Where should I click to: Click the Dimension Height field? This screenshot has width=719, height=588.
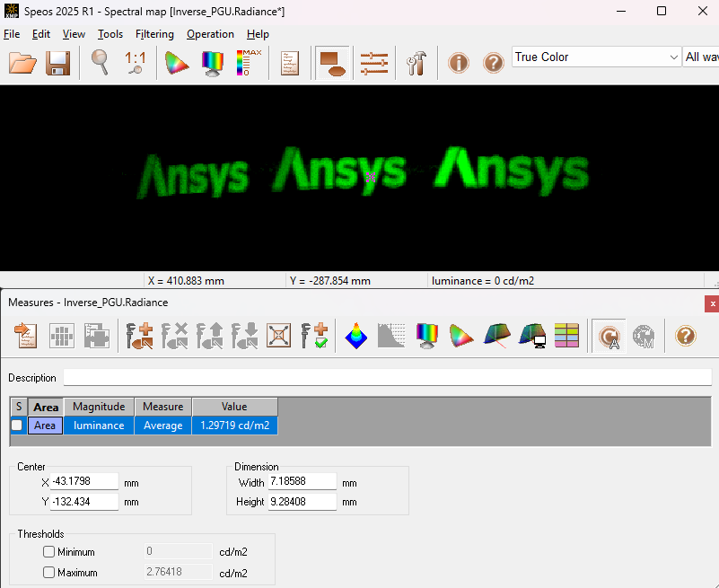point(303,501)
